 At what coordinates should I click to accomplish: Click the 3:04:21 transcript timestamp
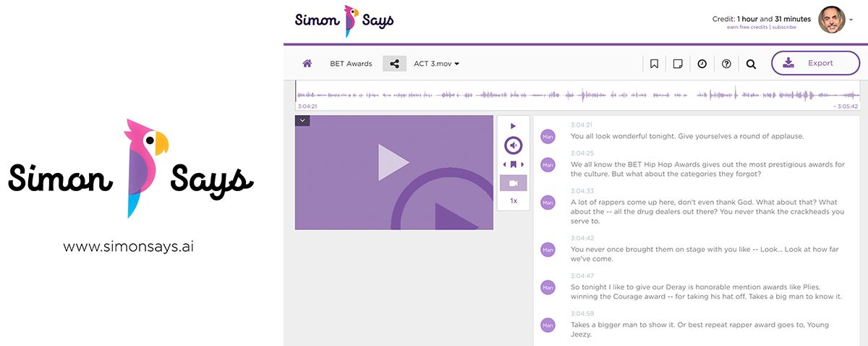582,125
